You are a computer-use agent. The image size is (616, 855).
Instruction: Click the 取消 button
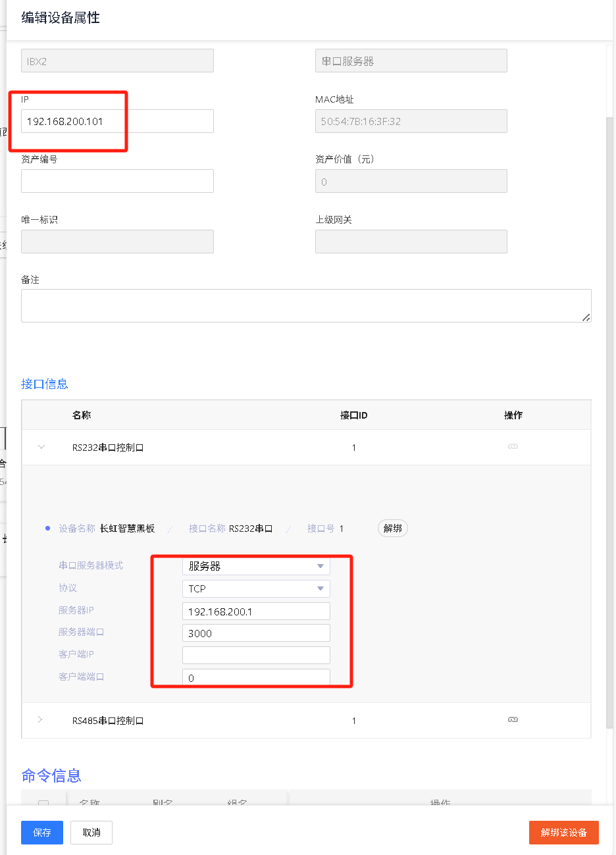91,833
